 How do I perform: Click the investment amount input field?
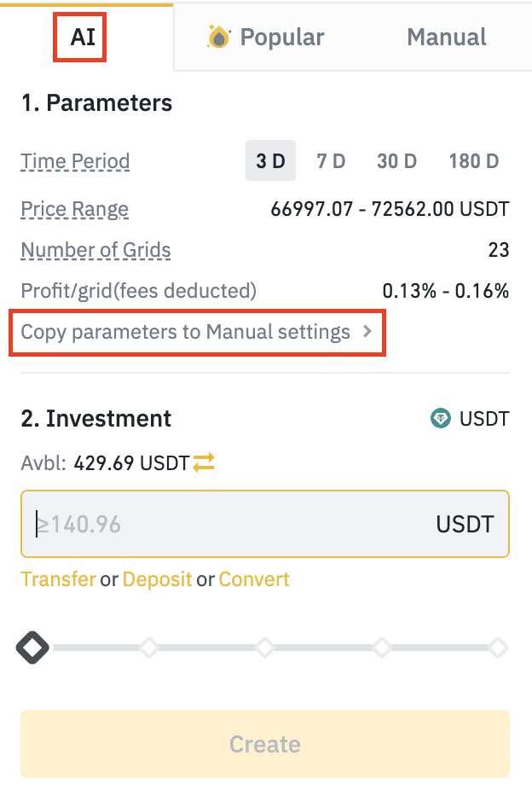(x=230, y=523)
